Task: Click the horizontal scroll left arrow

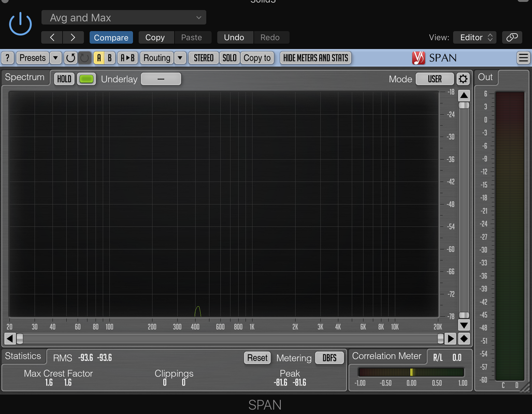Action: click(9, 338)
